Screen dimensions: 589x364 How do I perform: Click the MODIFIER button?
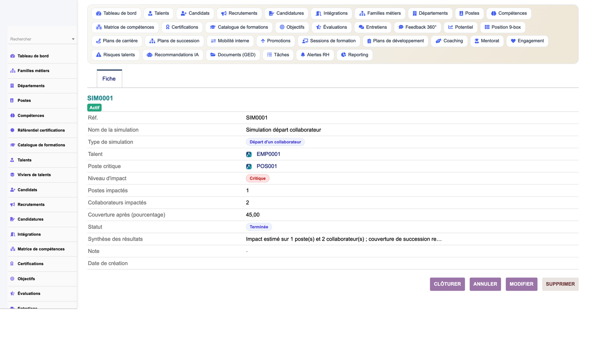521,284
